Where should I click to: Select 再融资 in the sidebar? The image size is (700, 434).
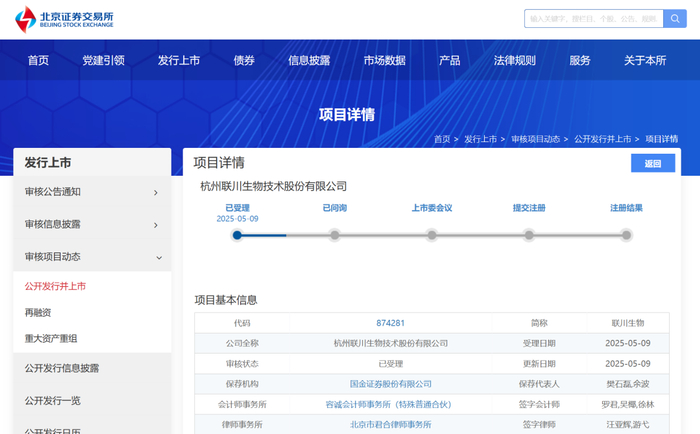click(38, 312)
